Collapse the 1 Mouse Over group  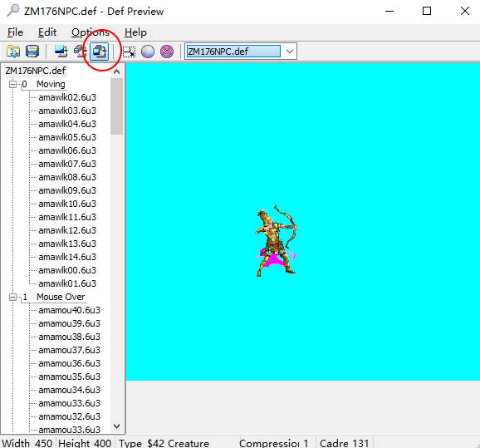coord(12,297)
